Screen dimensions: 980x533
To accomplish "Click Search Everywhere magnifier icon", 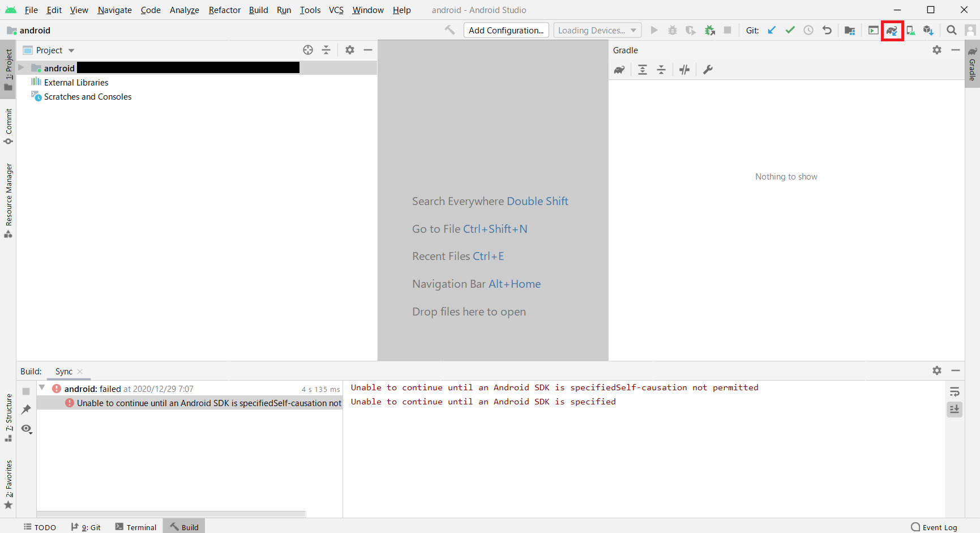I will pyautogui.click(x=952, y=30).
